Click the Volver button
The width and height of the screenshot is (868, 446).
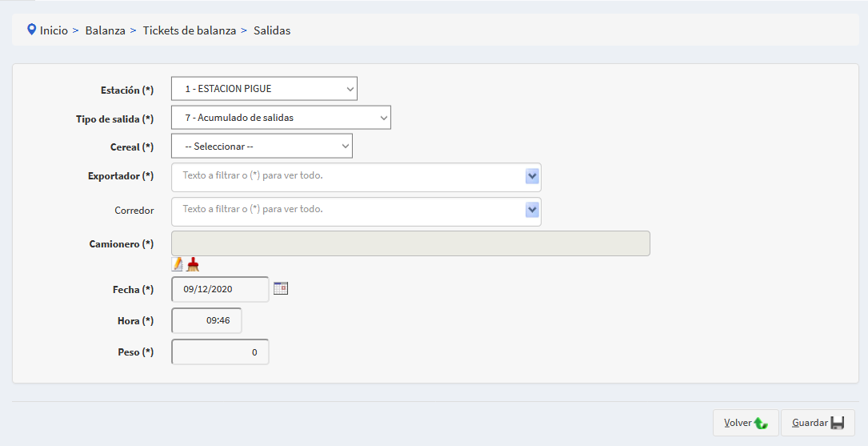[745, 423]
